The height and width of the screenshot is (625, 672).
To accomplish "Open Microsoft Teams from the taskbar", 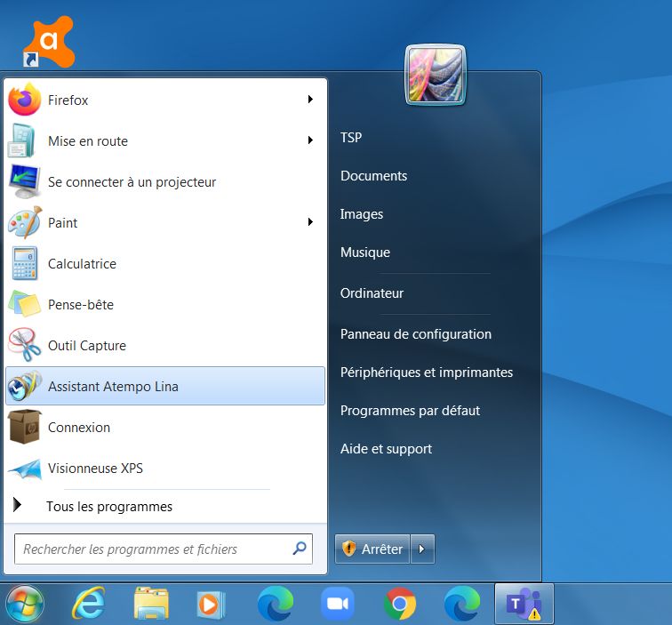I will [x=524, y=604].
